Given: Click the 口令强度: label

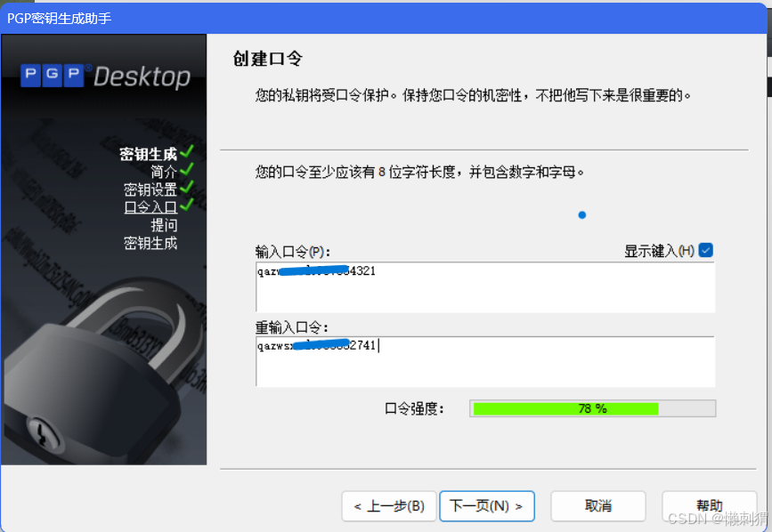Looking at the screenshot, I should click(414, 408).
